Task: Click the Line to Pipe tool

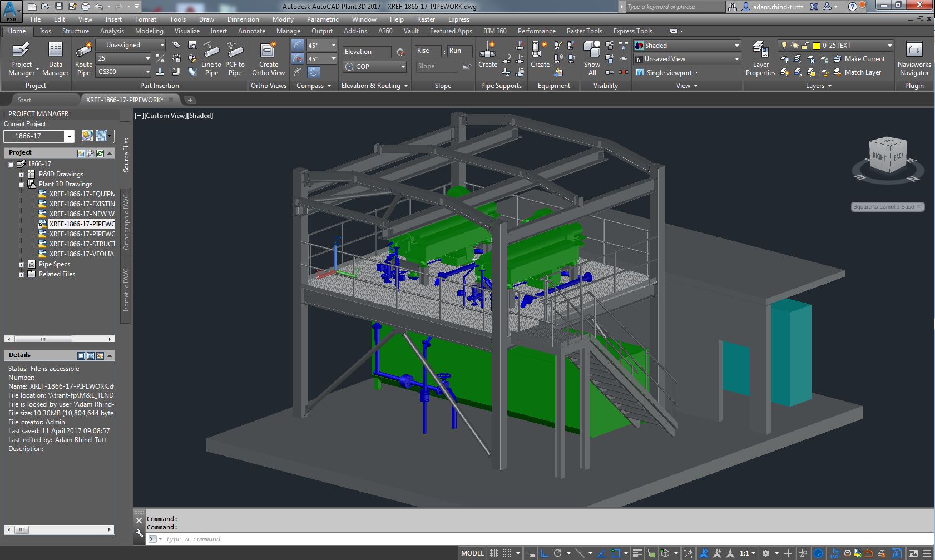Action: tap(211, 59)
